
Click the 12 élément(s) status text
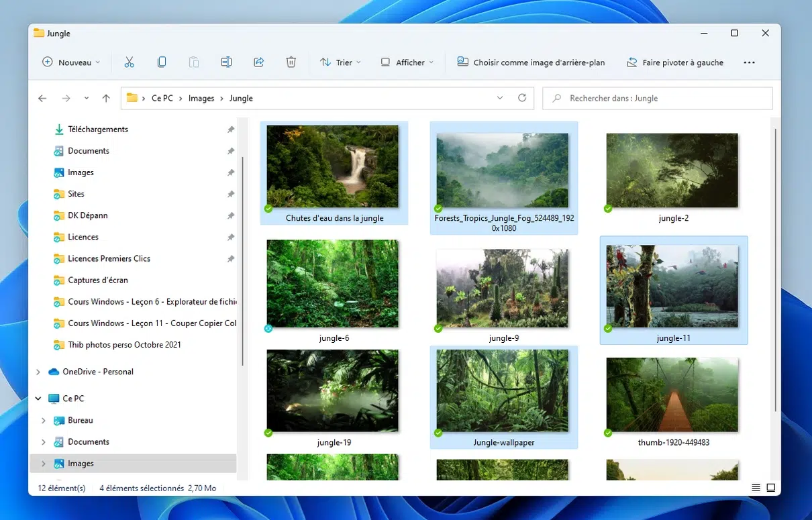tap(62, 488)
